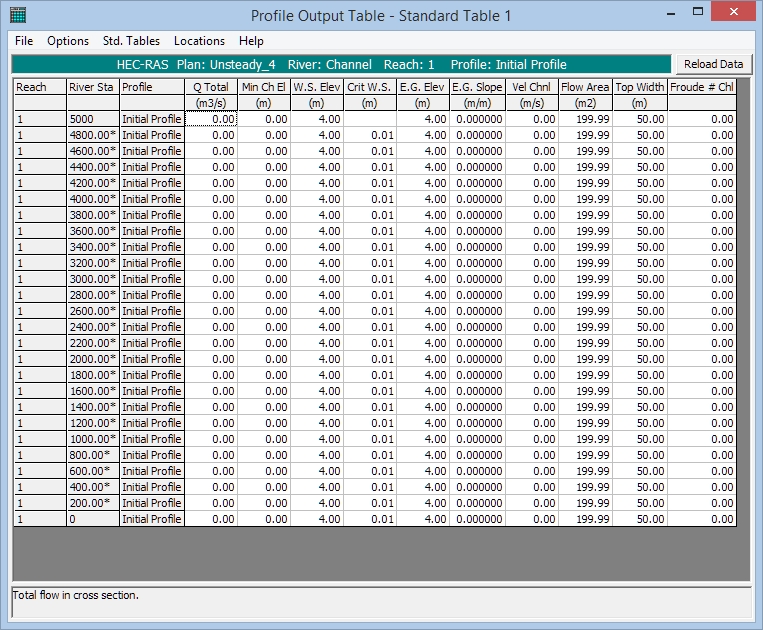This screenshot has width=763, height=630.
Task: Open the Std. Tables menu
Action: pyautogui.click(x=131, y=41)
